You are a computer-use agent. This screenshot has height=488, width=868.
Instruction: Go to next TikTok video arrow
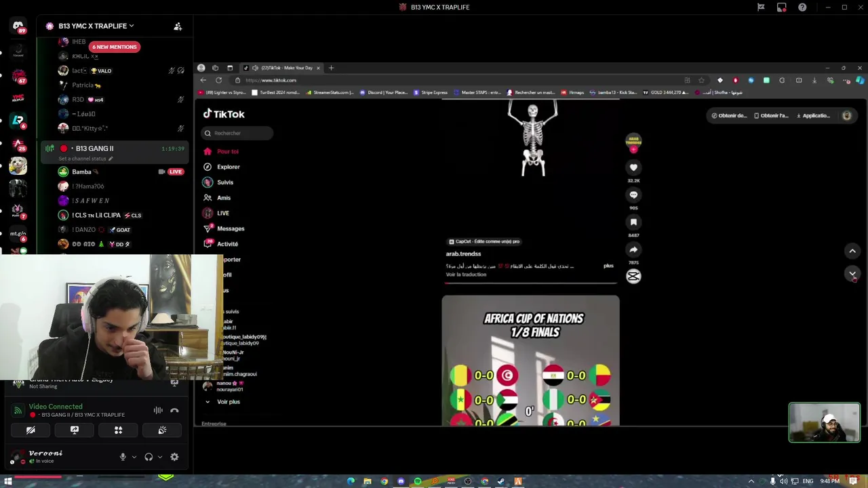[852, 273]
